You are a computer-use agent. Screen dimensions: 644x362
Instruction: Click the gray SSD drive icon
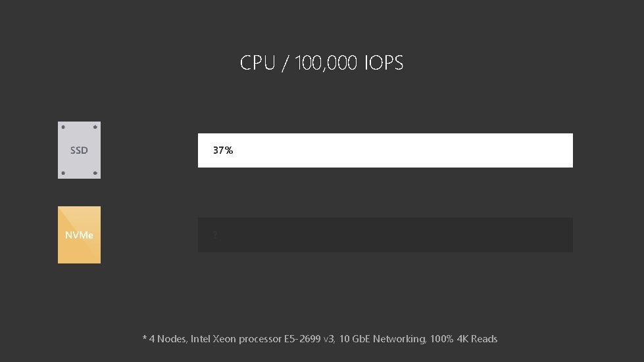pos(80,150)
